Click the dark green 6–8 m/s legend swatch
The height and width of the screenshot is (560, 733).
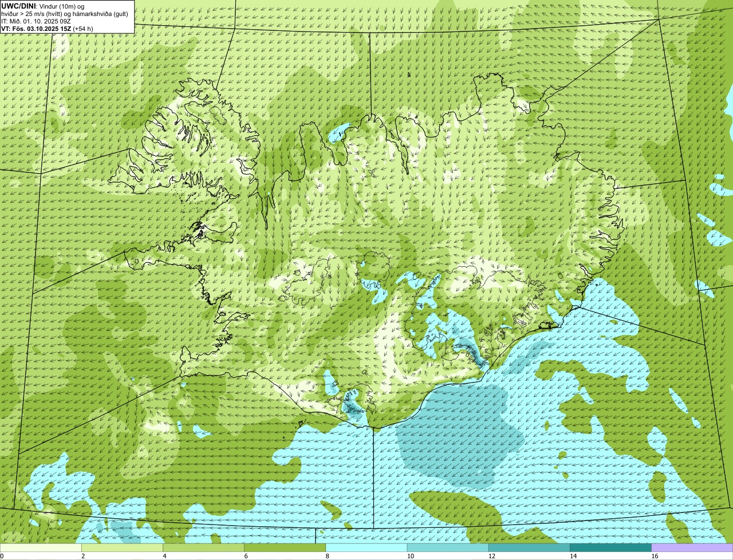click(x=285, y=548)
